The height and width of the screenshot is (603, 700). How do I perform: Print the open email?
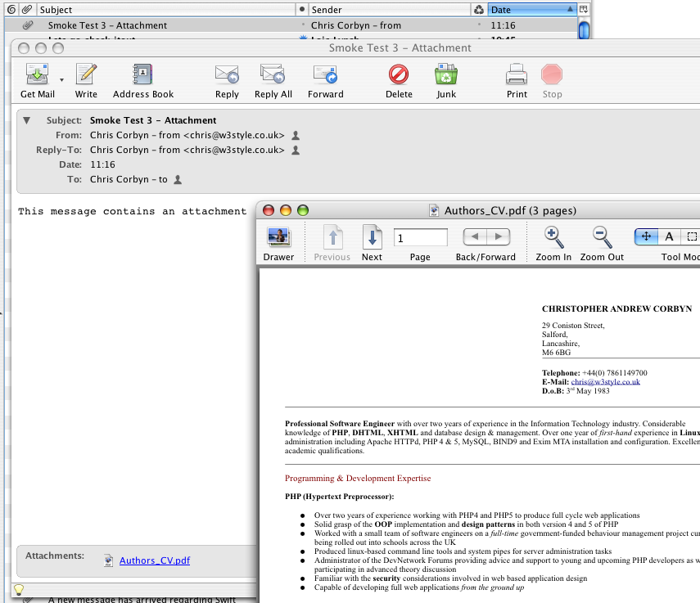pos(517,75)
